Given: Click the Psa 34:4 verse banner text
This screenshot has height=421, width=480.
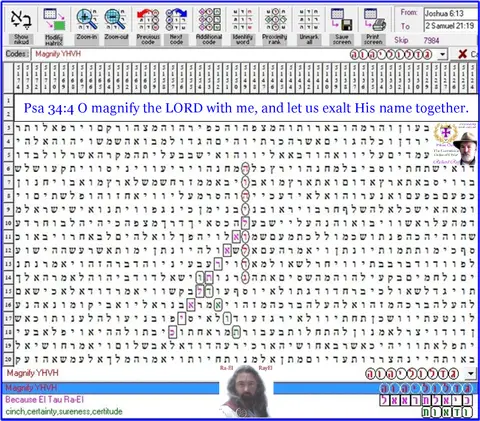Looking at the screenshot, I should (246, 108).
